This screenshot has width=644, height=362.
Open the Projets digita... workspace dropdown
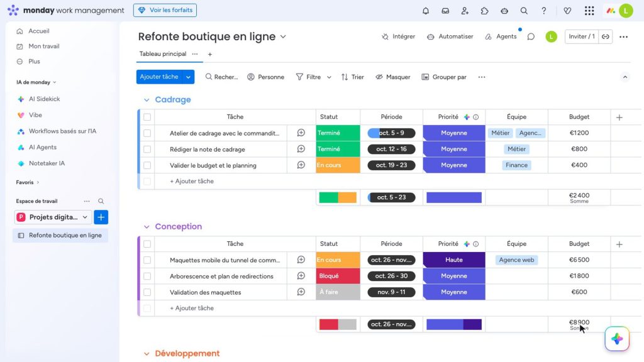(x=53, y=217)
